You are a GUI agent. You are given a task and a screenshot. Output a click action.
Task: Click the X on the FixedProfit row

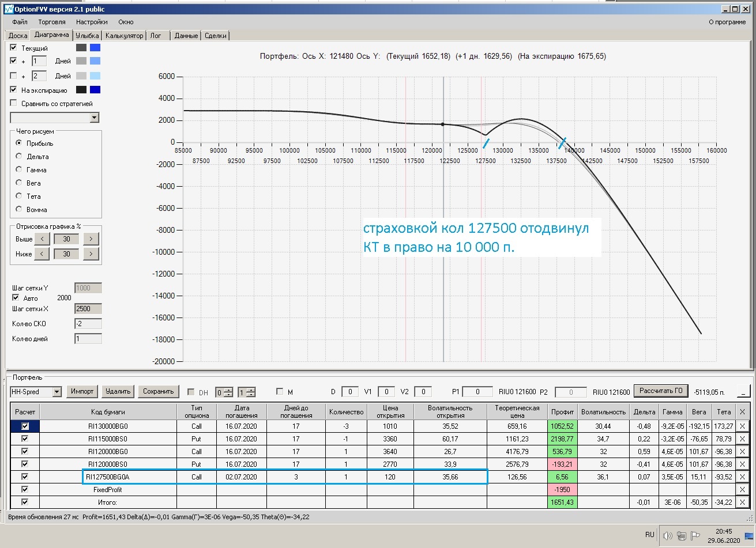(x=742, y=490)
